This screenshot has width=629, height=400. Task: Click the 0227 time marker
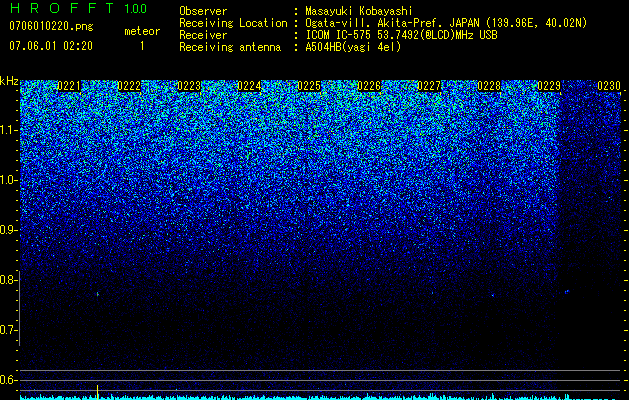[429, 86]
